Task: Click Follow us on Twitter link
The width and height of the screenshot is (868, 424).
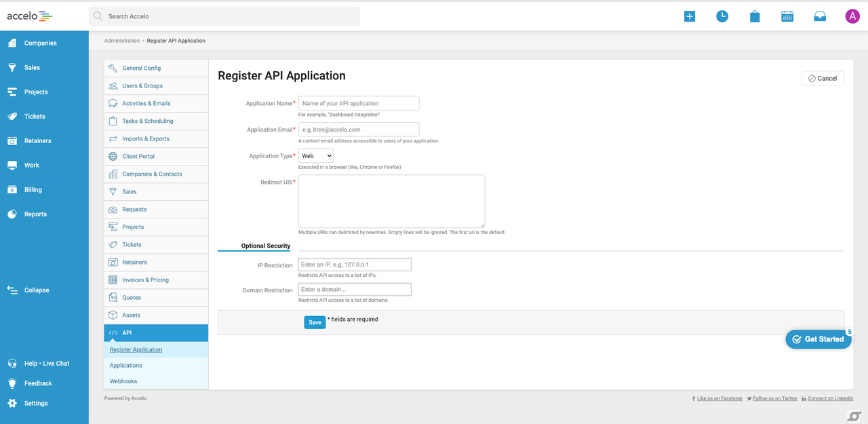Action: point(775,398)
